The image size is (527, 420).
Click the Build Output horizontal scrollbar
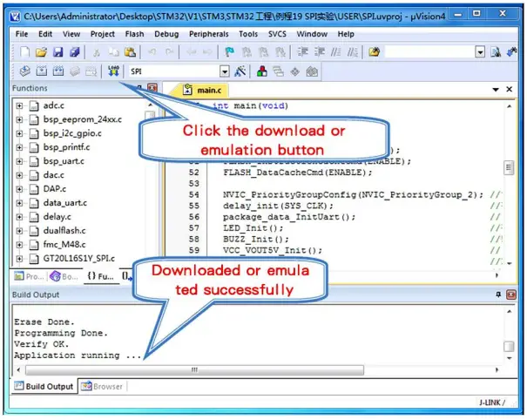[x=194, y=369]
